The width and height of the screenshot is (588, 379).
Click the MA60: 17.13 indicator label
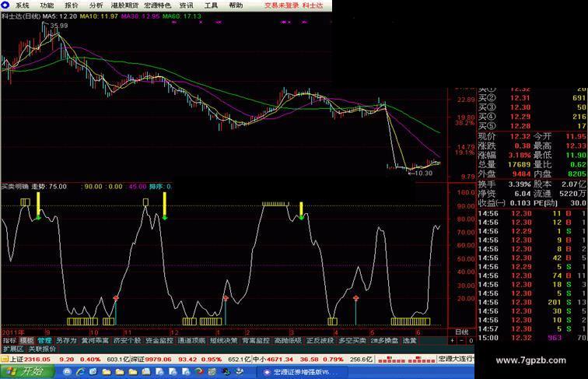[182, 16]
